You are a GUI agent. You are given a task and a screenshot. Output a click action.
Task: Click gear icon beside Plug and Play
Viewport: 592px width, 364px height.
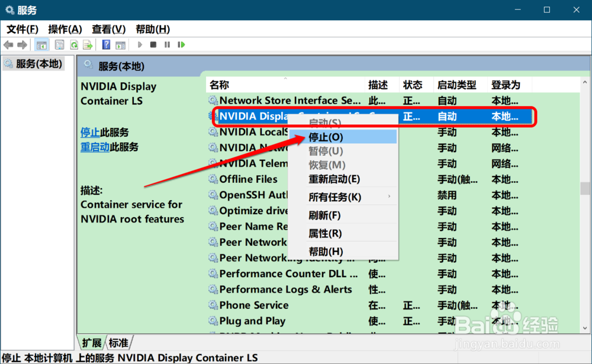pyautogui.click(x=213, y=321)
